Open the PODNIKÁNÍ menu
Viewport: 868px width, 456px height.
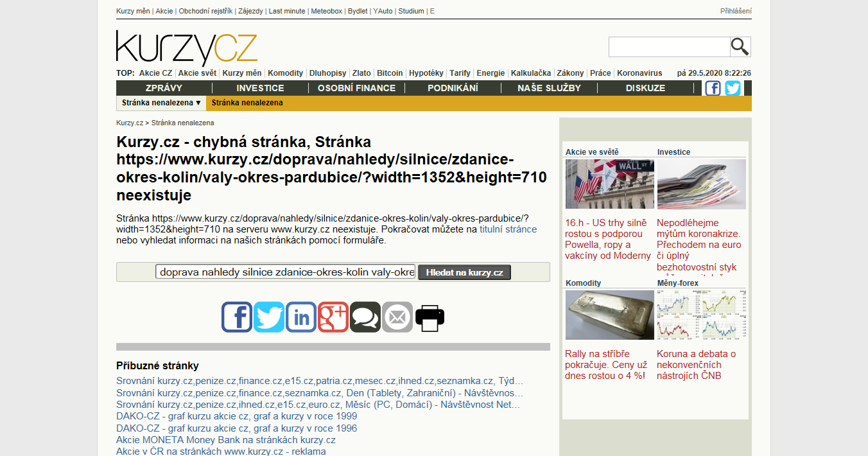453,88
